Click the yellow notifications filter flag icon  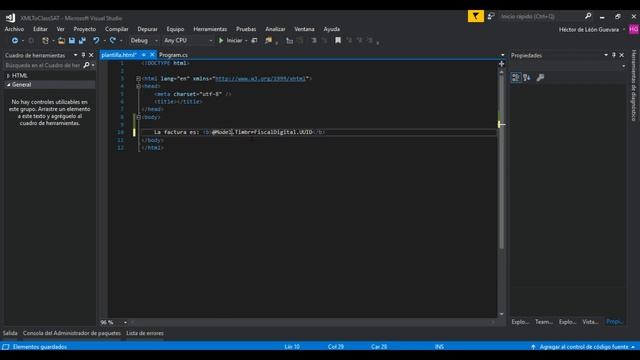[476, 16]
